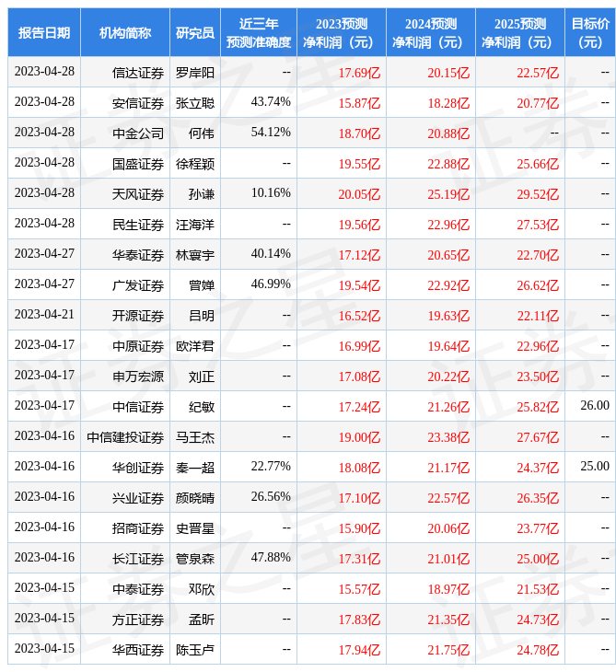
Task: Click researcher name 管泉森
Action: (195, 559)
